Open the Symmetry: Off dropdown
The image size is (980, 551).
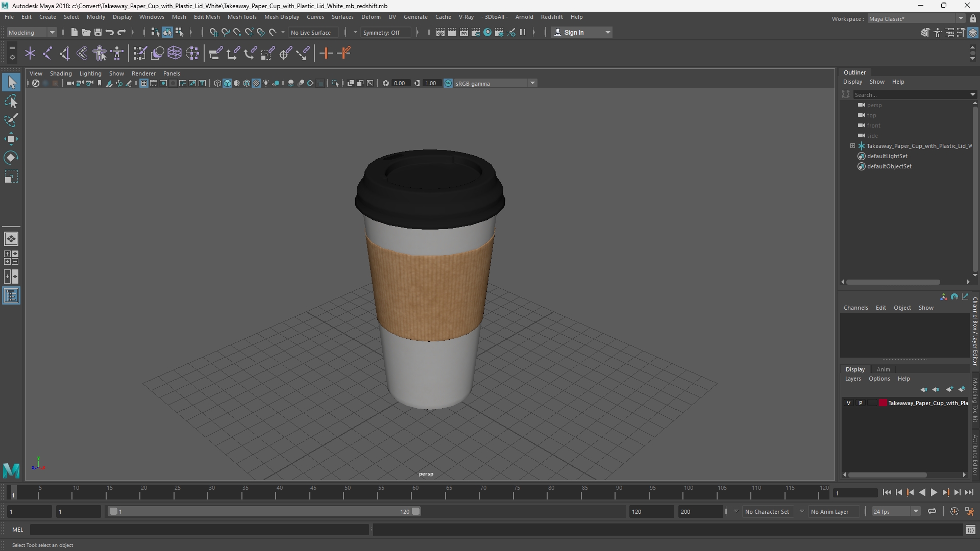point(386,32)
